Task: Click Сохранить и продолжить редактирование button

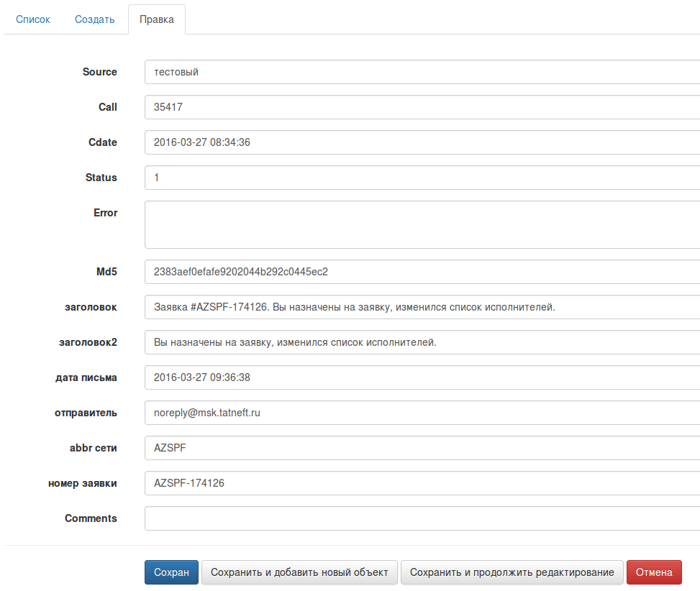Action: [512, 572]
